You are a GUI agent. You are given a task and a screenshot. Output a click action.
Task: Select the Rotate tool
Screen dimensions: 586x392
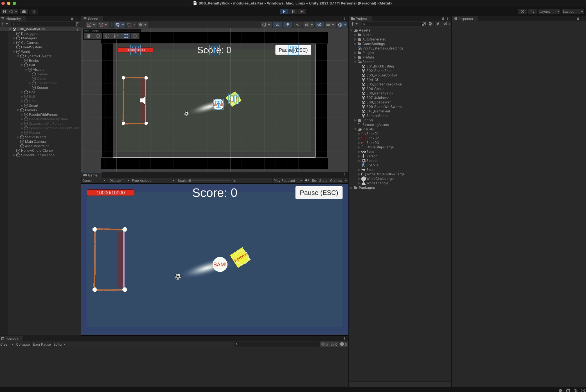coord(107,36)
